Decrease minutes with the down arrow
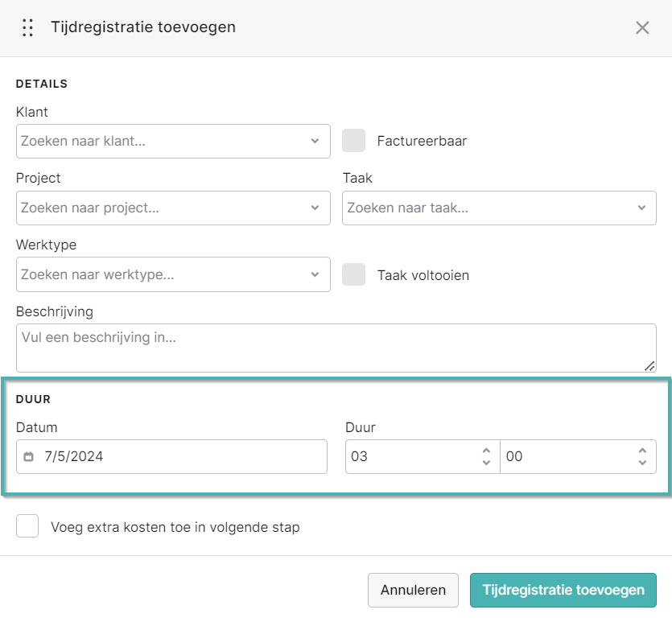Image resolution: width=672 pixels, height=622 pixels. (642, 463)
